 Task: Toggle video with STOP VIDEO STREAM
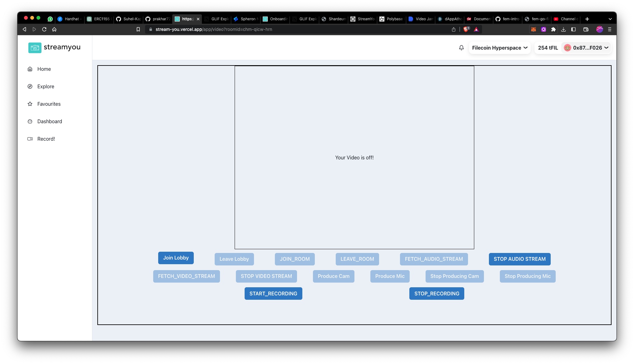266,276
